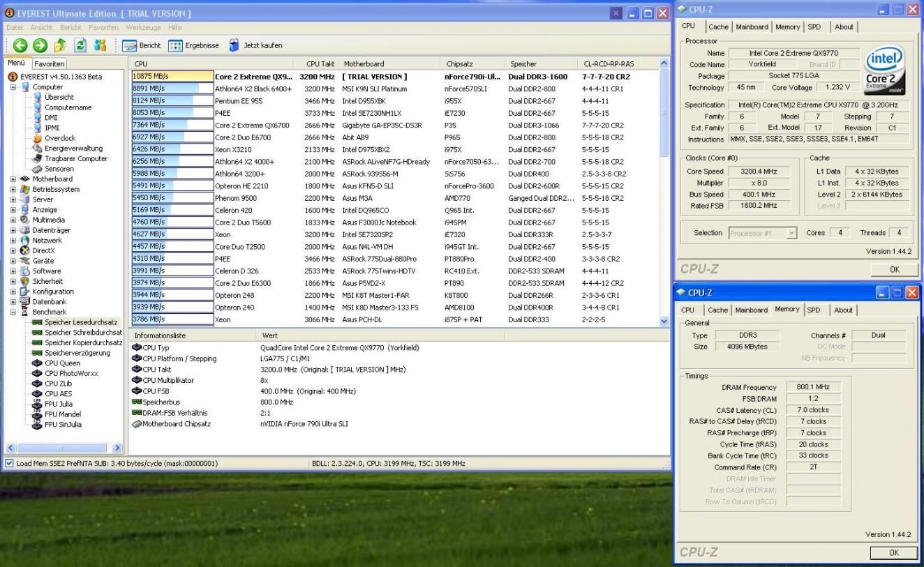The image size is (924, 567).
Task: Sort by the CPU Takt column header
Action: click(x=316, y=63)
